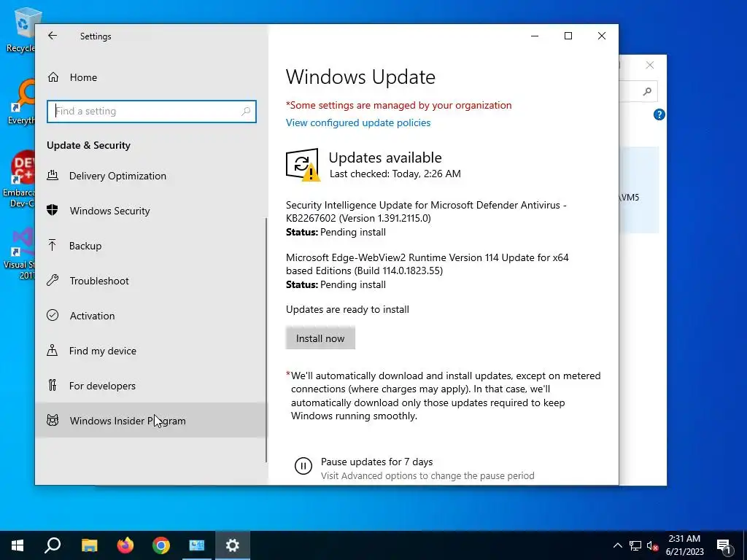Click the taskbar search icon
The image size is (747, 560).
click(53, 545)
